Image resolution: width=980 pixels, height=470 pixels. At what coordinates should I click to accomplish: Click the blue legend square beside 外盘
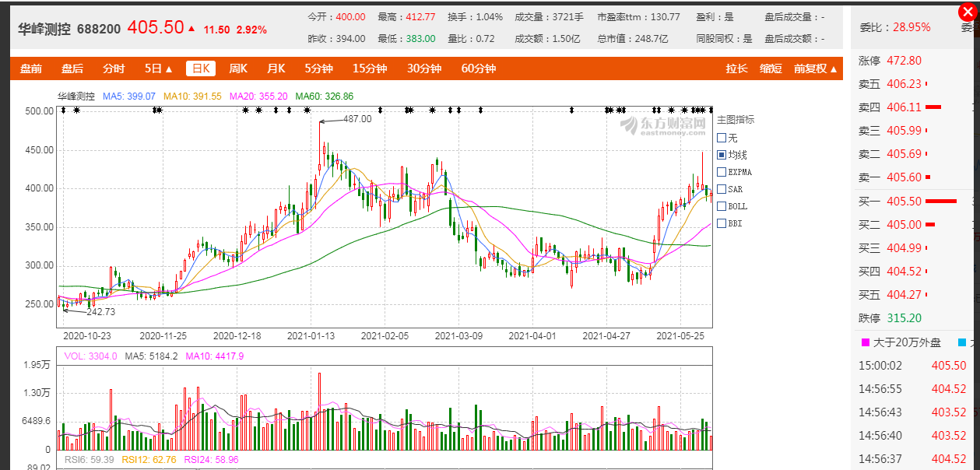point(962,342)
